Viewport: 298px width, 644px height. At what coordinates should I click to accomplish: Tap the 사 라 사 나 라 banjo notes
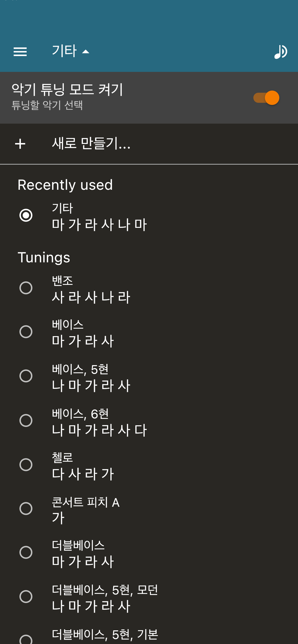[91, 297]
